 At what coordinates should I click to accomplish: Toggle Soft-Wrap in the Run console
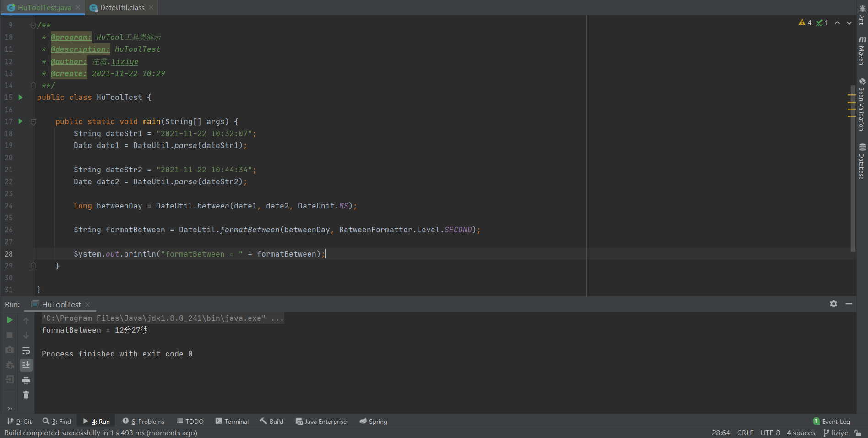(x=26, y=350)
